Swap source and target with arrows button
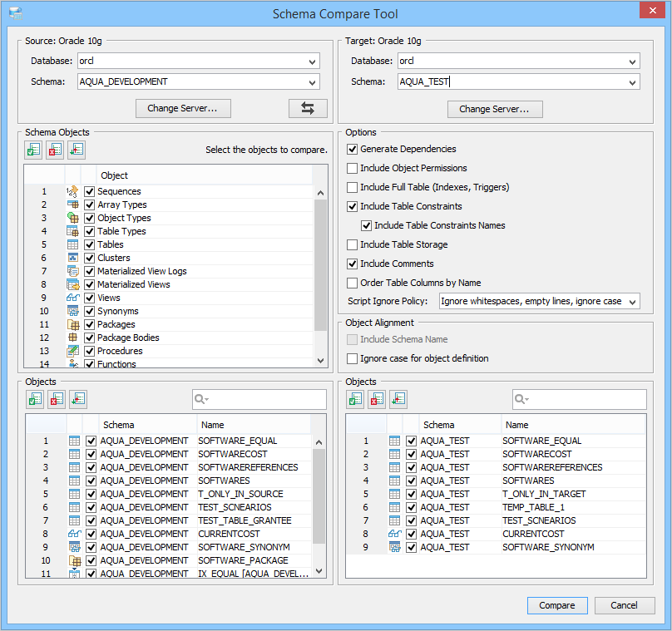 tap(308, 108)
